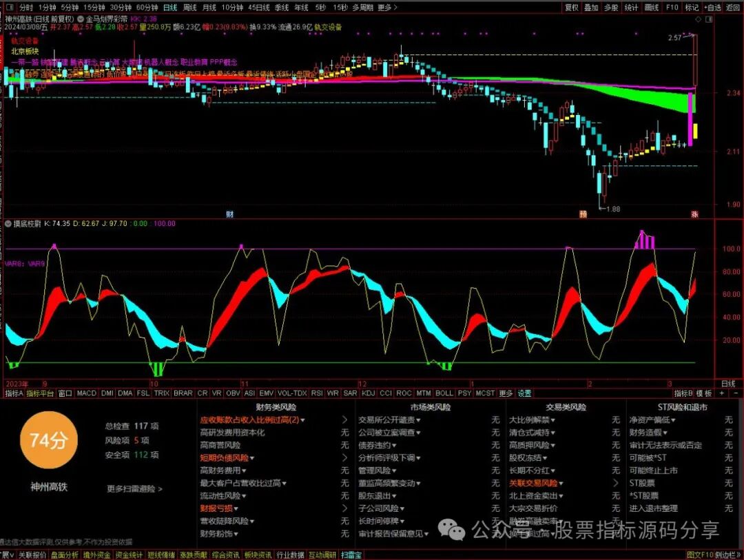Click 设置 in the indicator bar

click(524, 393)
